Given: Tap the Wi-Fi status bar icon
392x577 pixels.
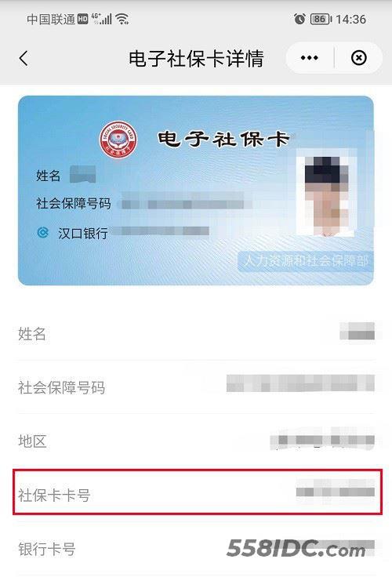Looking at the screenshot, I should tap(122, 19).
